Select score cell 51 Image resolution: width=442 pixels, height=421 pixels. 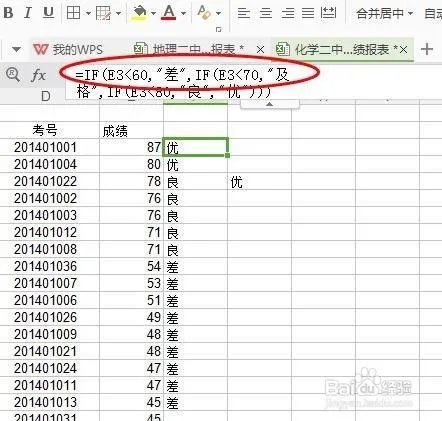click(131, 300)
